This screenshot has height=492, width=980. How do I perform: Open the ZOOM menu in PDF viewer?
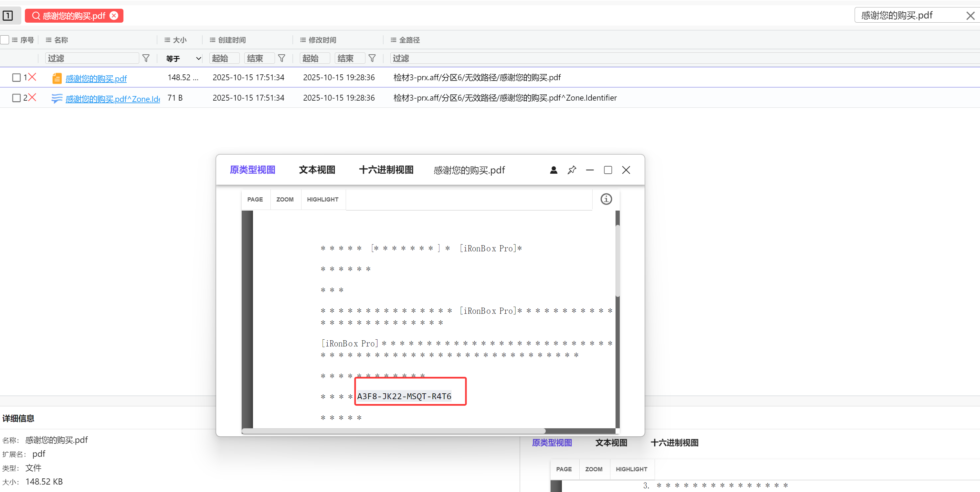[285, 199]
